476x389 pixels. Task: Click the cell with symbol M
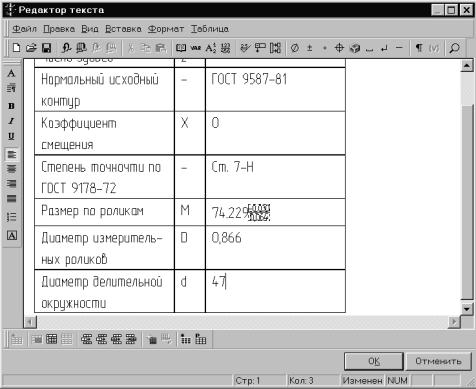pyautogui.click(x=190, y=212)
